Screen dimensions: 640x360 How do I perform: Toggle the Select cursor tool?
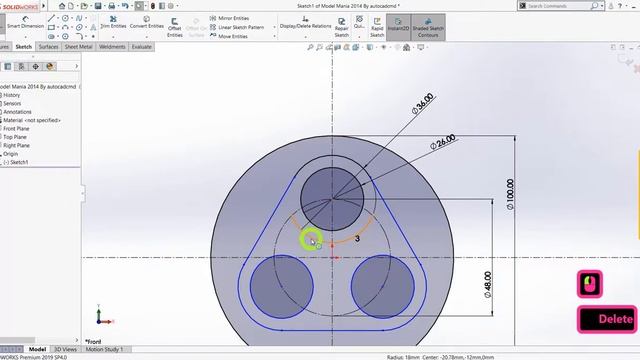(139, 6)
